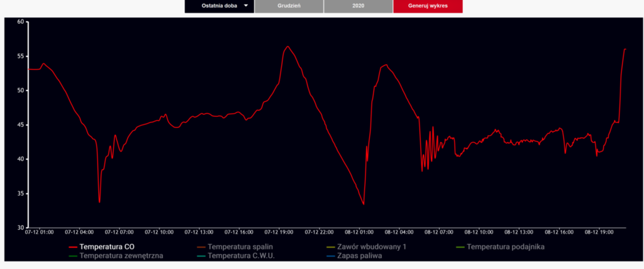Click the lowest dip before 08-12 01:00

[x=364, y=204]
